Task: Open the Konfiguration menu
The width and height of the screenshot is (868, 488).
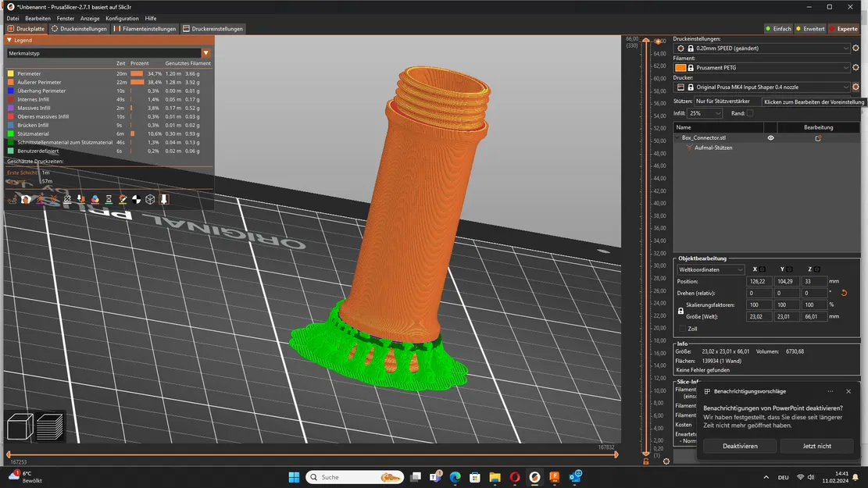Action: pos(122,18)
